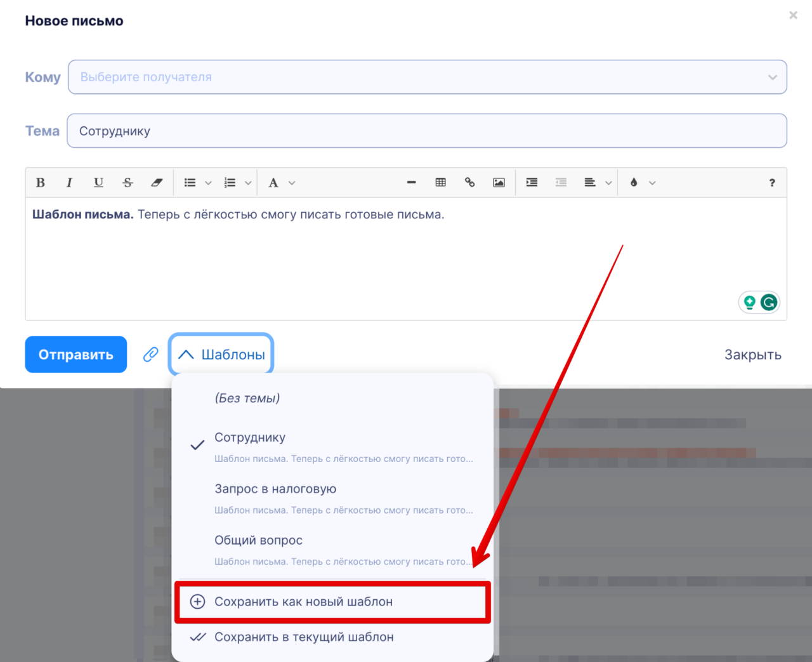Click Закрыть to close the letter
812x662 pixels.
point(753,355)
